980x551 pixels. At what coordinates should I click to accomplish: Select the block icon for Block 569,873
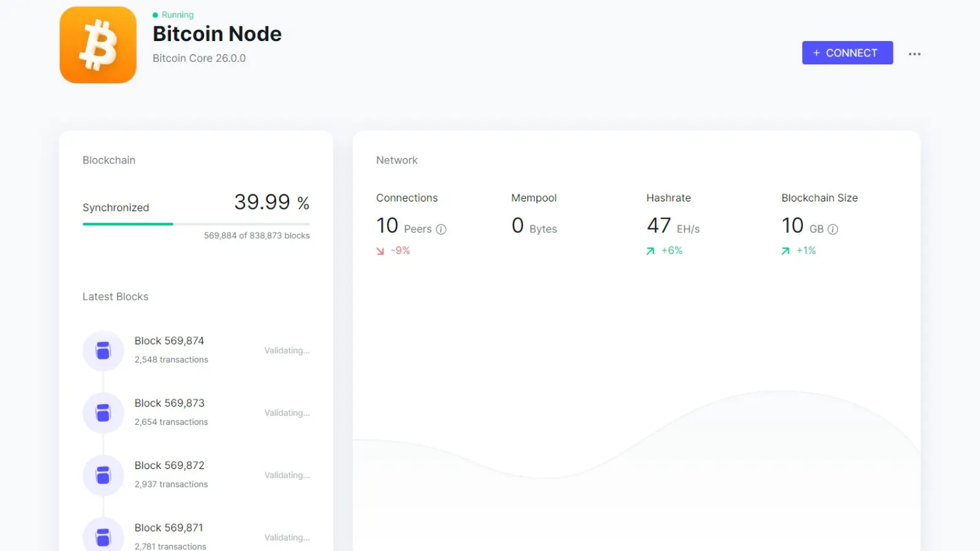coord(103,413)
